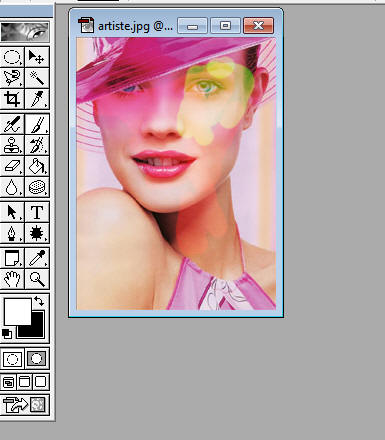Select the Move tool
This screenshot has height=440, width=385.
pos(37,57)
